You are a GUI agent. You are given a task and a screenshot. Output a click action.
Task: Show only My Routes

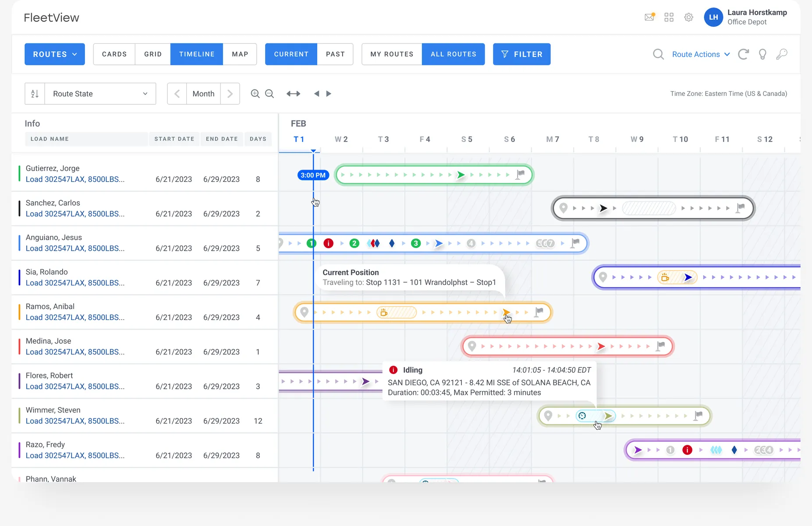coord(392,54)
